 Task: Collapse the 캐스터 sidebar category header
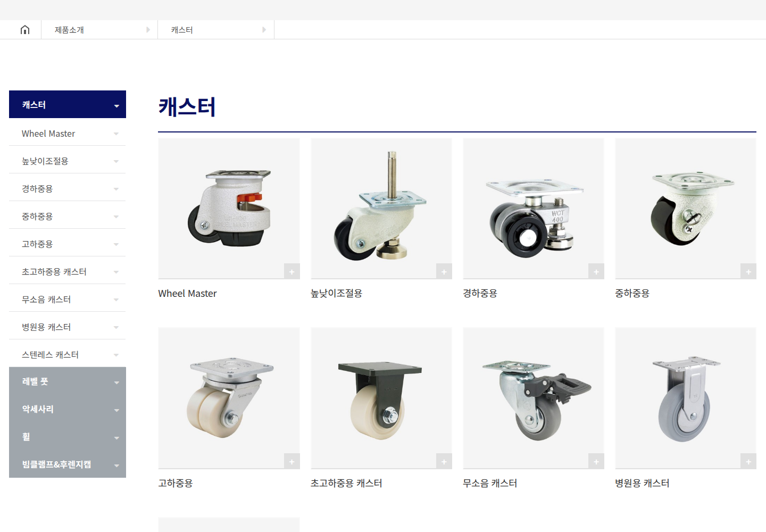pos(68,104)
